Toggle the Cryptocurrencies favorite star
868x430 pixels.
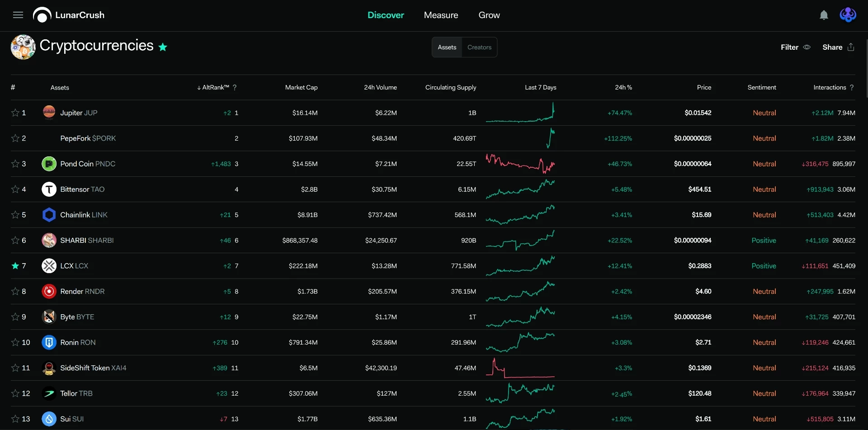tap(163, 47)
